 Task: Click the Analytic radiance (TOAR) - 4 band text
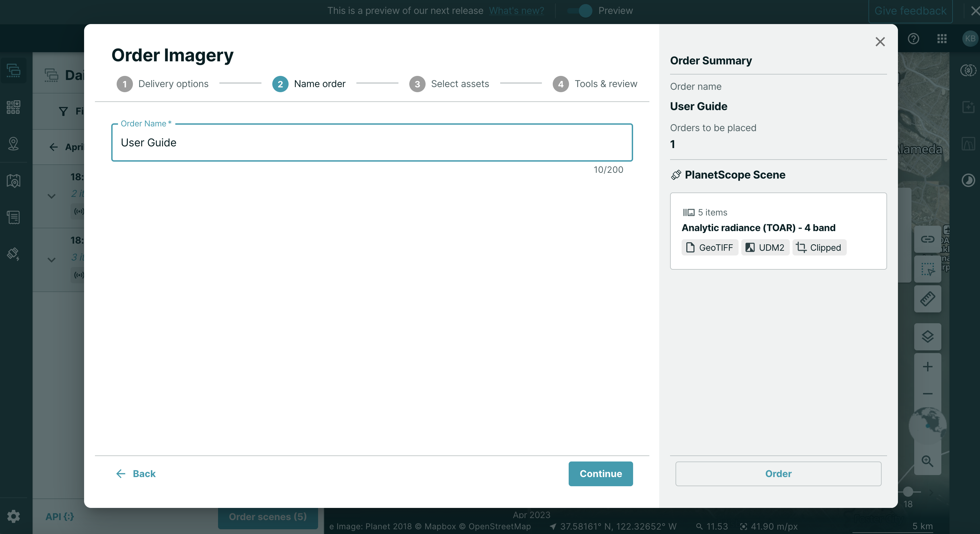point(758,228)
